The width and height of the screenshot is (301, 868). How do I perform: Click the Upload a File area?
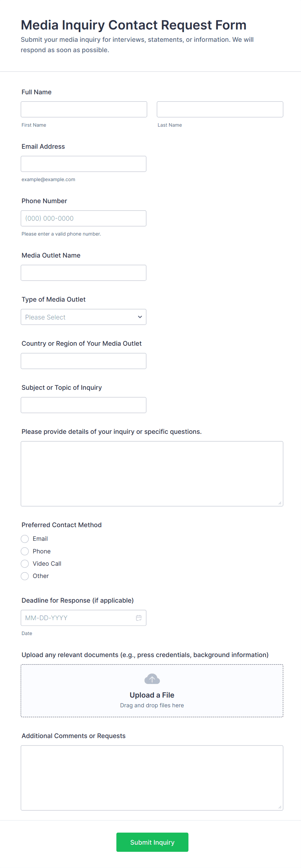[x=152, y=695]
